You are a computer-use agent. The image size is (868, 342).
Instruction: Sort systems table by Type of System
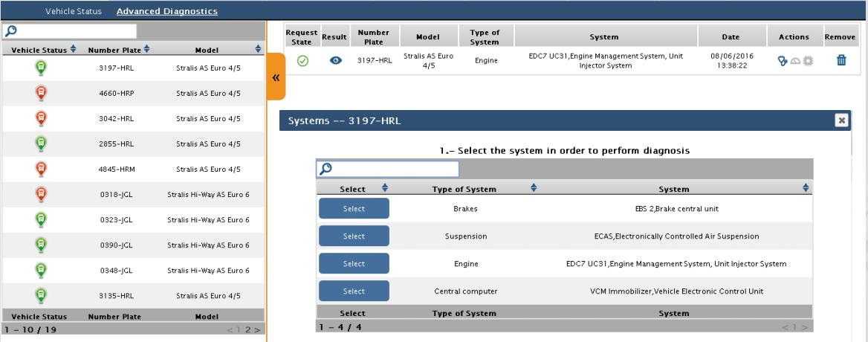pos(533,188)
